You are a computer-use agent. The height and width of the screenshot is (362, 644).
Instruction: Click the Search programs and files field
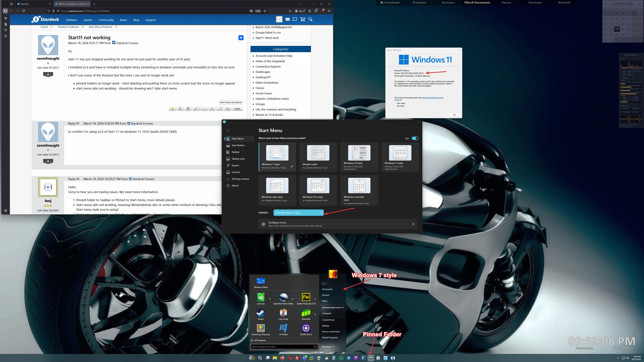click(282, 347)
